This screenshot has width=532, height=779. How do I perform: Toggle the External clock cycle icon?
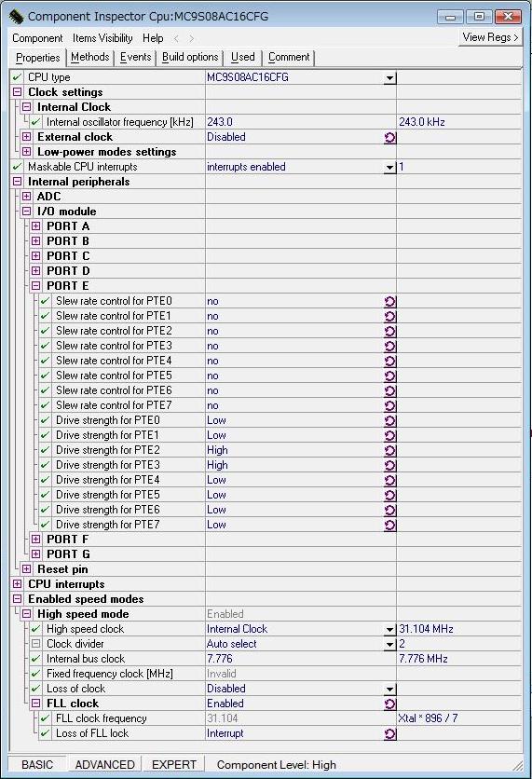click(390, 138)
